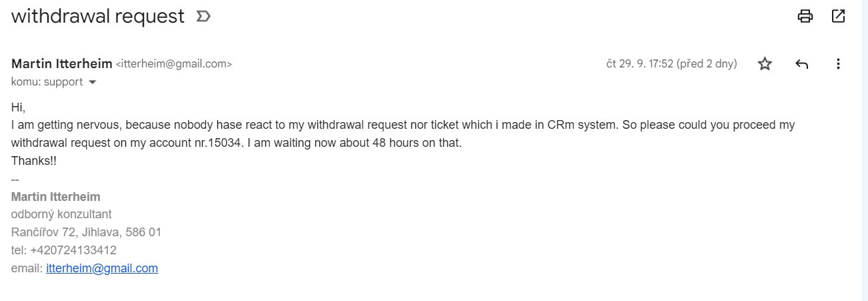Click the odborný konzultant job title
Viewport: 868px width, 301px height.
coord(61,215)
